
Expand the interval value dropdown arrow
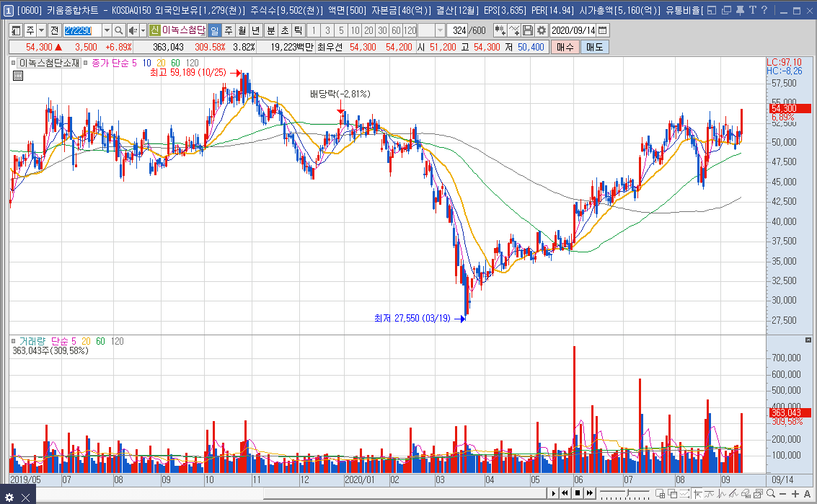[441, 31]
